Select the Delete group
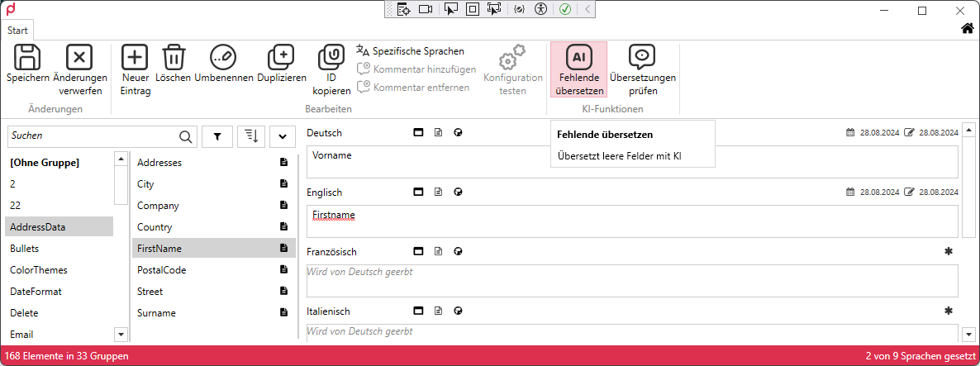Screen dimensions: 980x366 tap(59, 313)
